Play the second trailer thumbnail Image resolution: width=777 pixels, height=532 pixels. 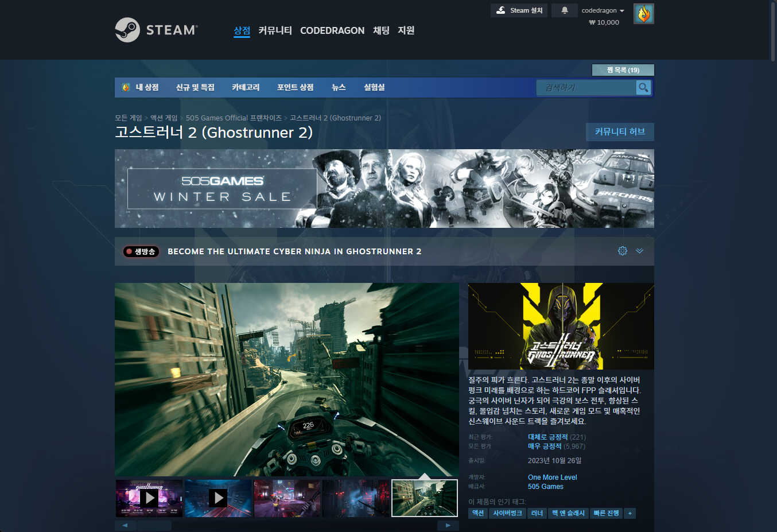218,498
